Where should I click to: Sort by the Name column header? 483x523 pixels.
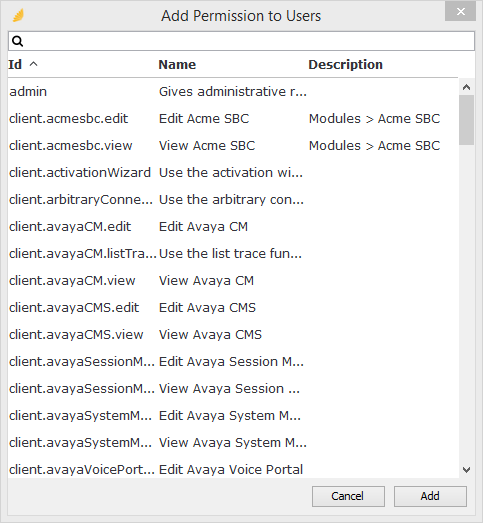pyautogui.click(x=177, y=64)
